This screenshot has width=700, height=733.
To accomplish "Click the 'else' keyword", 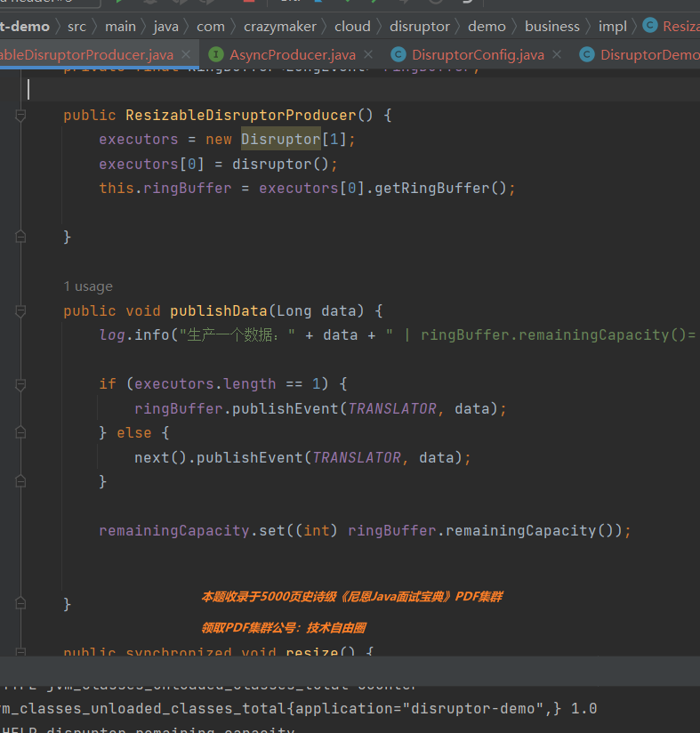I will 134,433.
